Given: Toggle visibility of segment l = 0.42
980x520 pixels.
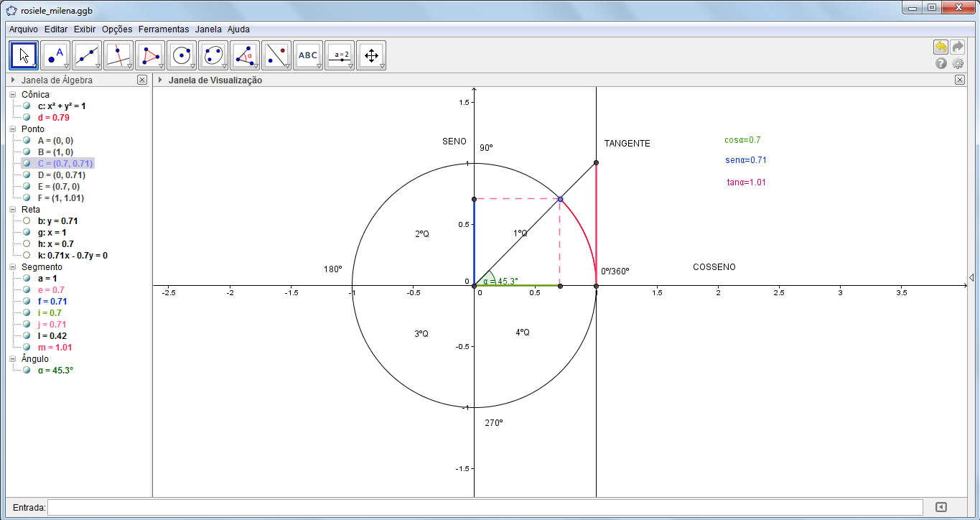Looking at the screenshot, I should pos(27,335).
